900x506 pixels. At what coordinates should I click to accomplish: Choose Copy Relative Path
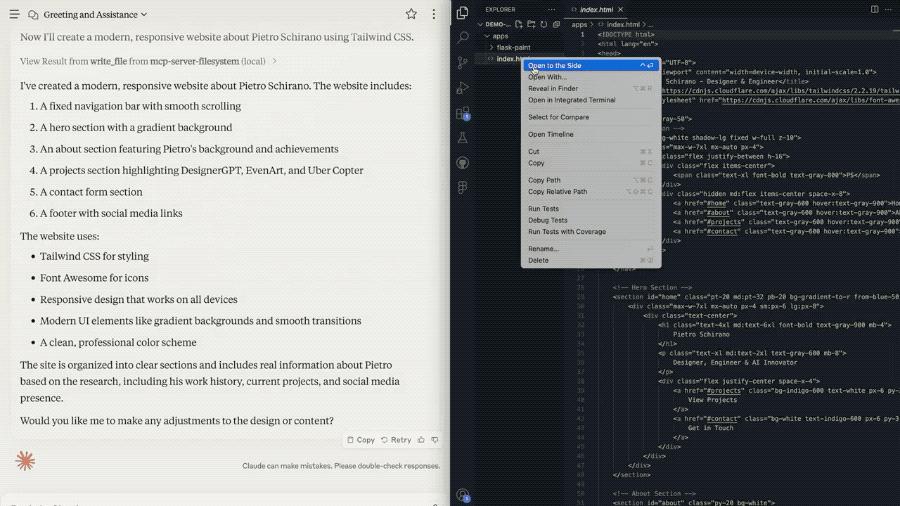point(591,192)
